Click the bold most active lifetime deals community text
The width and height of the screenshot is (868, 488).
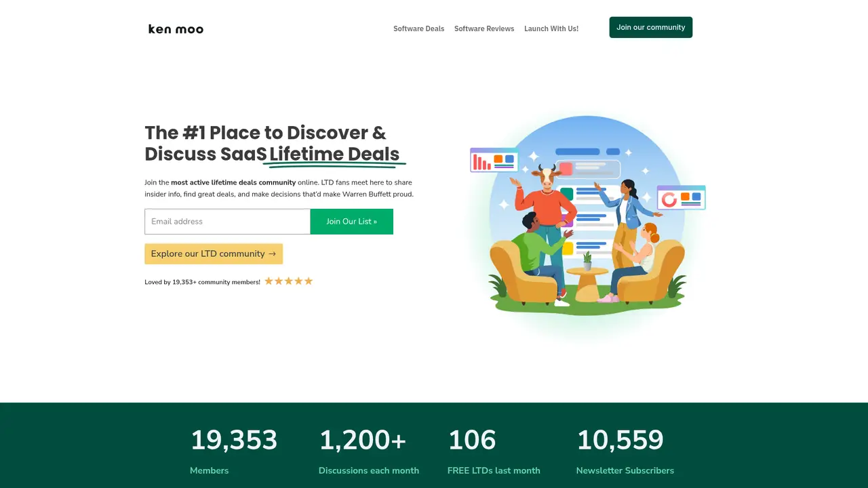tap(233, 182)
